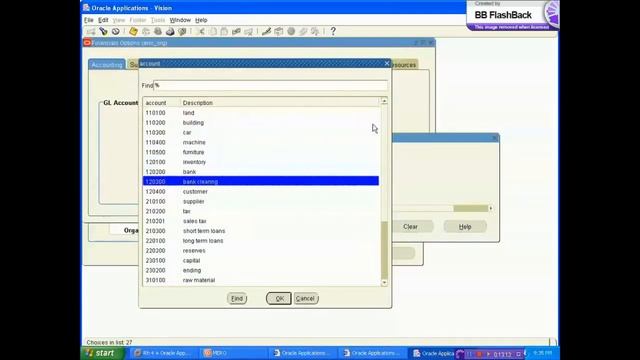Click the Copy toolbar icon
The width and height of the screenshot is (640, 360).
pyautogui.click(x=213, y=31)
